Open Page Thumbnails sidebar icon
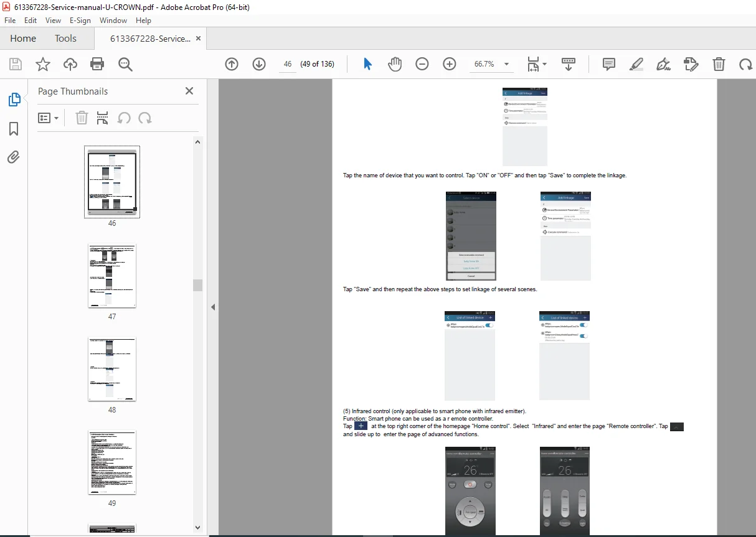 14,100
